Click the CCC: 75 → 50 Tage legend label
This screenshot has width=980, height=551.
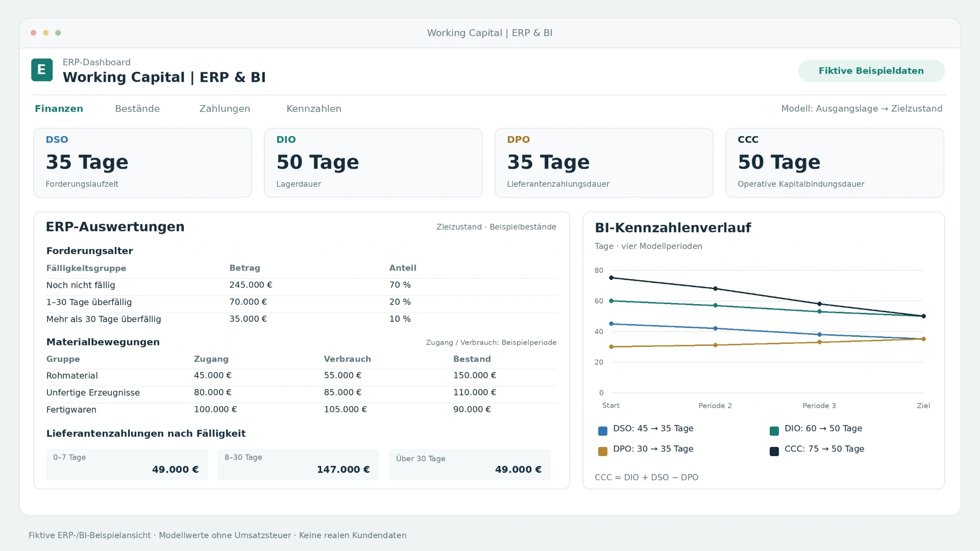coord(824,449)
